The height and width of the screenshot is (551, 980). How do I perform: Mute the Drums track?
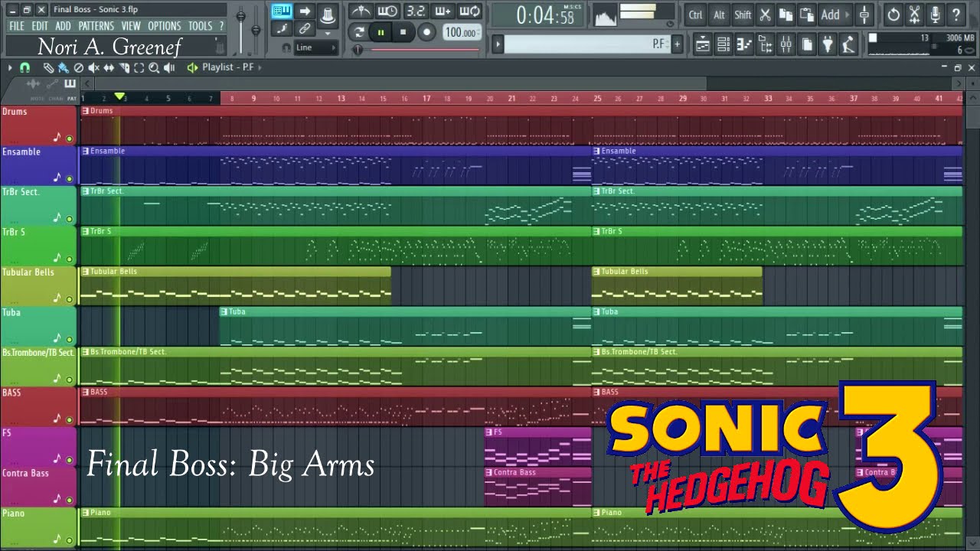pos(70,139)
